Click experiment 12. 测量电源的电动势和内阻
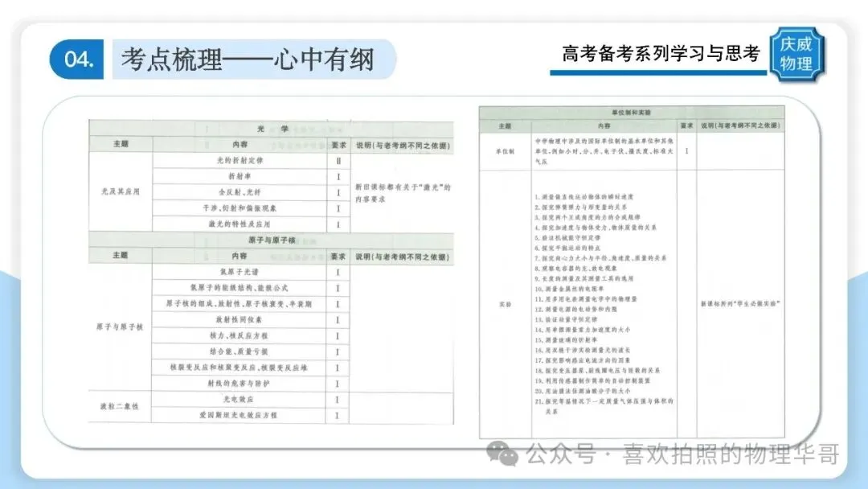The width and height of the screenshot is (868, 489). click(x=575, y=309)
